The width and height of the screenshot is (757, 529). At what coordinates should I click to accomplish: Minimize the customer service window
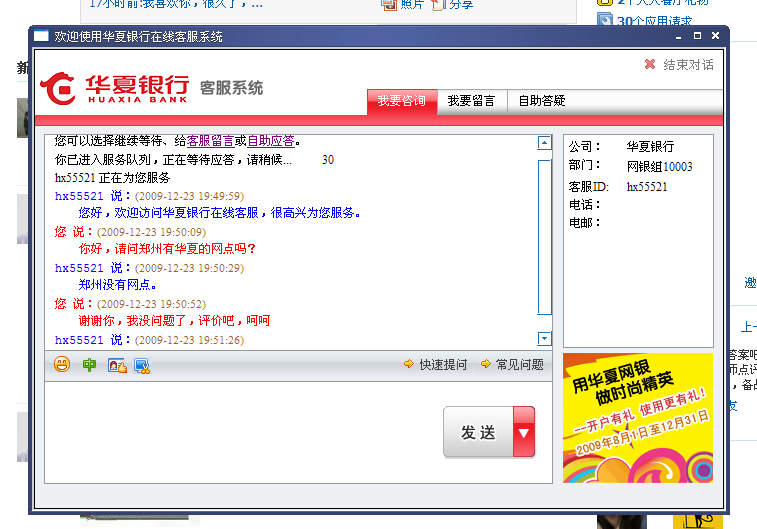(679, 36)
